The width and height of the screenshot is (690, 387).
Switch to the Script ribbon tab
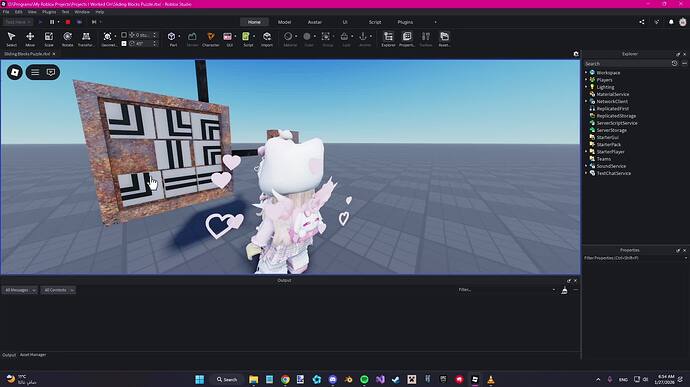click(x=375, y=22)
